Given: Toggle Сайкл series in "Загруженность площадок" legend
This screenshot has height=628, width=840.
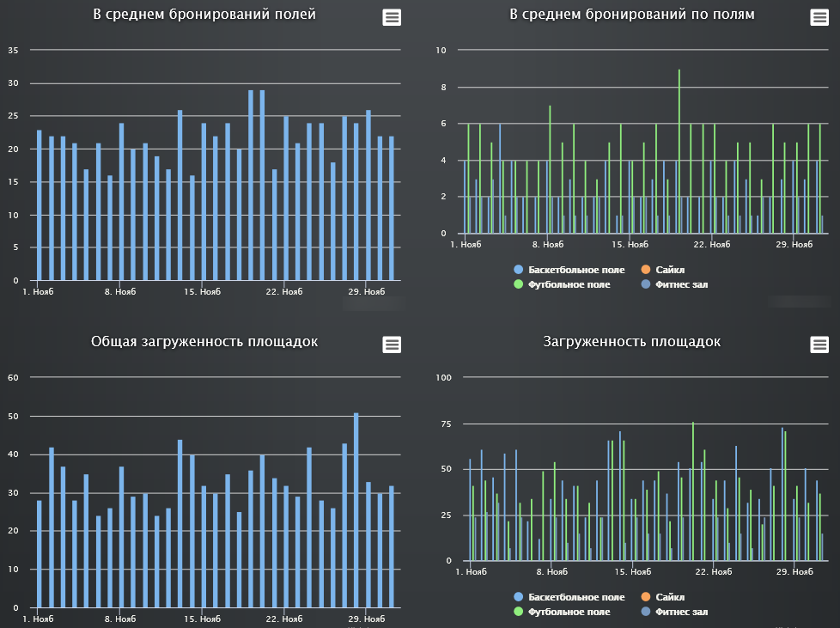Looking at the screenshot, I should (x=670, y=597).
